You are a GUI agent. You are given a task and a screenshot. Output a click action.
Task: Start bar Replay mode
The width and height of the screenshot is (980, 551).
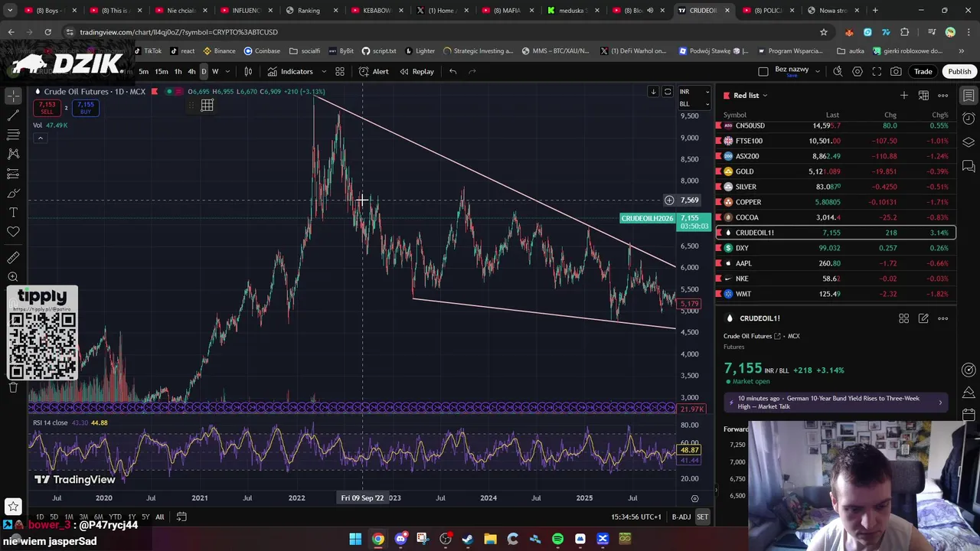pyautogui.click(x=416, y=71)
